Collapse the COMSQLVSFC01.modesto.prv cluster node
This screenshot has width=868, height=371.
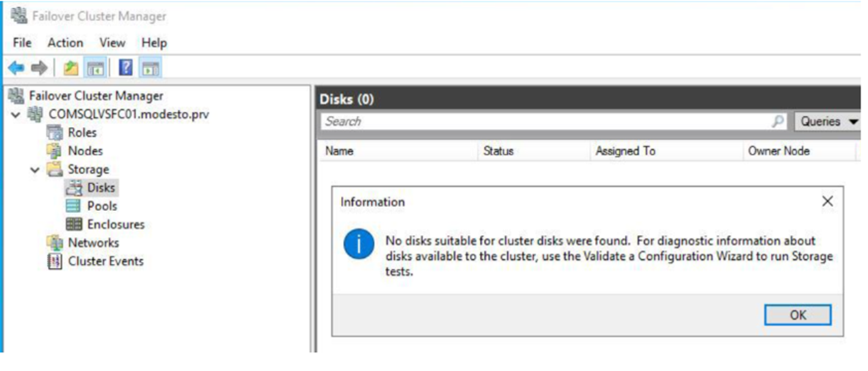point(16,114)
